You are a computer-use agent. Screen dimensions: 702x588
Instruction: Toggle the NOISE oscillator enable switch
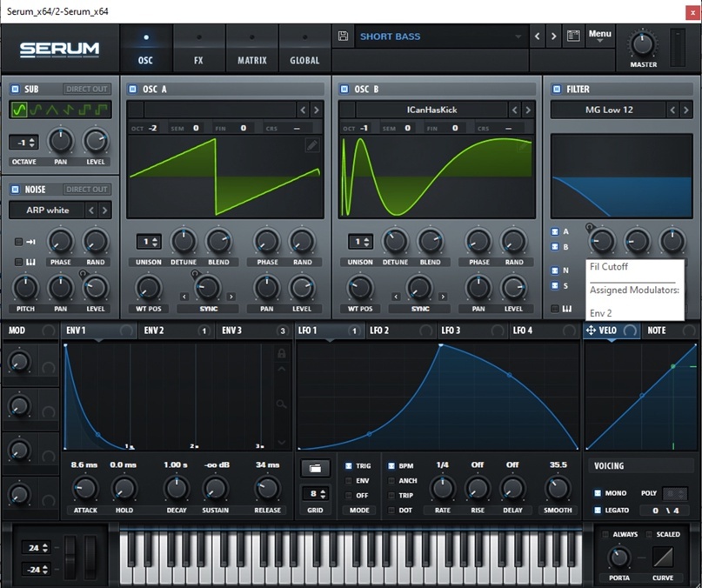click(15, 190)
